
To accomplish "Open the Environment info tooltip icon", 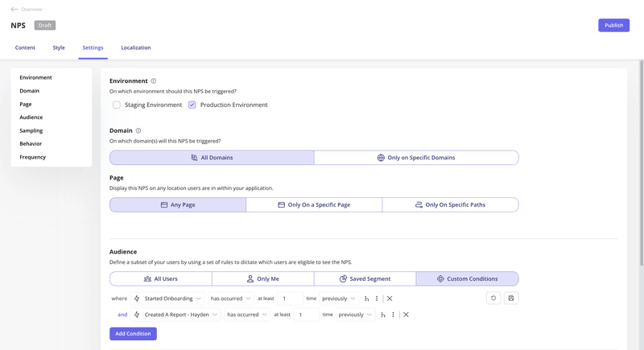I will pos(154,80).
